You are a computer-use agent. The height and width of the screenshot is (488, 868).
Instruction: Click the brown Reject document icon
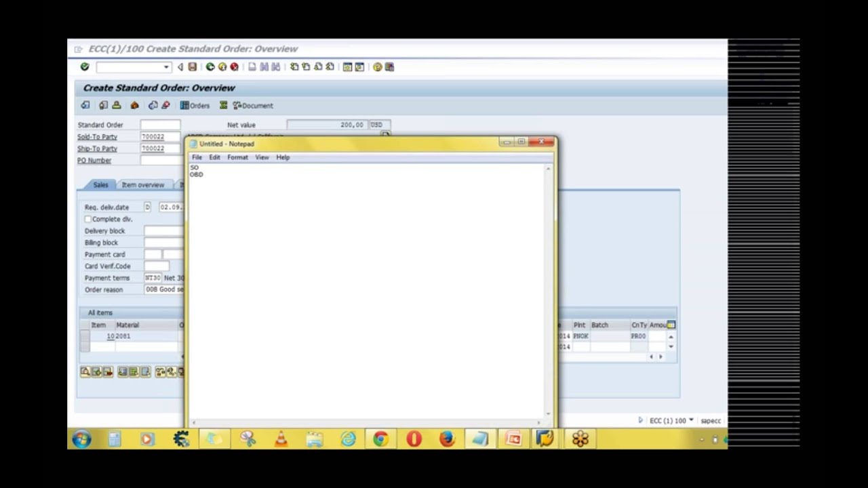[134, 105]
